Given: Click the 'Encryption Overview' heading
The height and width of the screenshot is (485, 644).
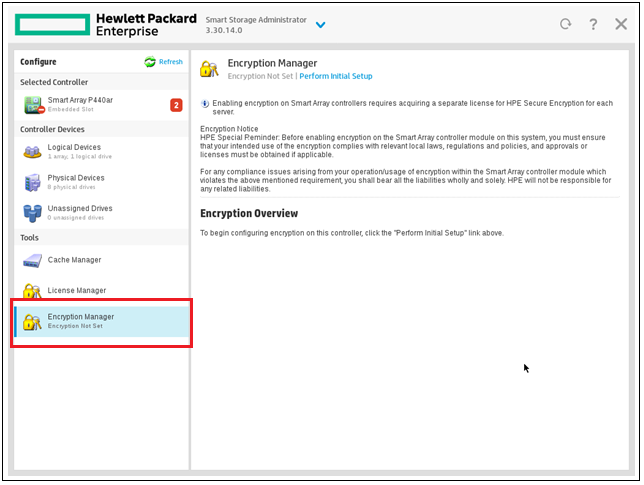Looking at the screenshot, I should tap(249, 214).
